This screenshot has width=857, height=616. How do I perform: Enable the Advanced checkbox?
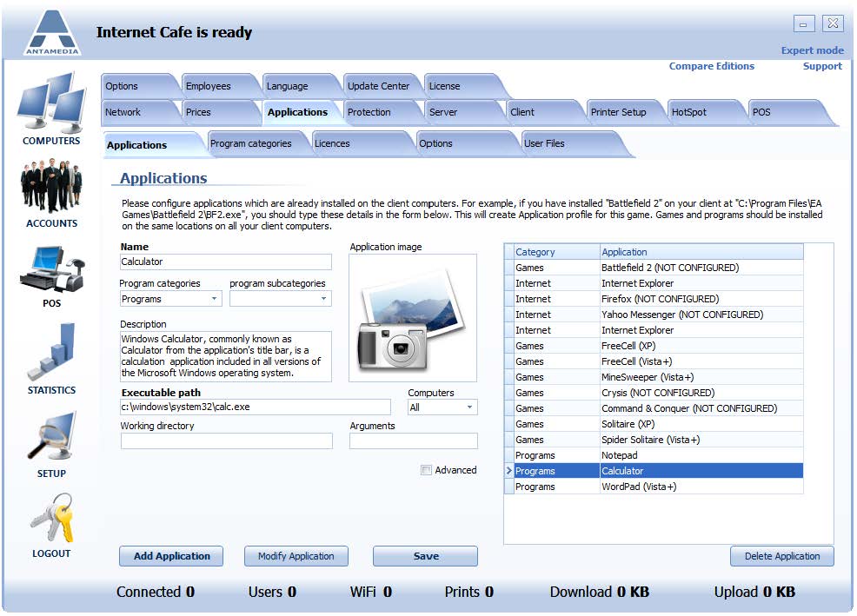[x=426, y=470]
